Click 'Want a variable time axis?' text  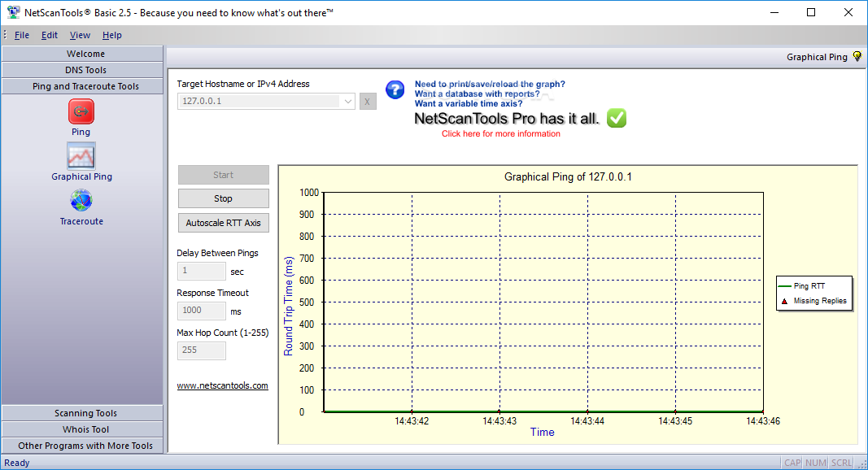(x=469, y=103)
